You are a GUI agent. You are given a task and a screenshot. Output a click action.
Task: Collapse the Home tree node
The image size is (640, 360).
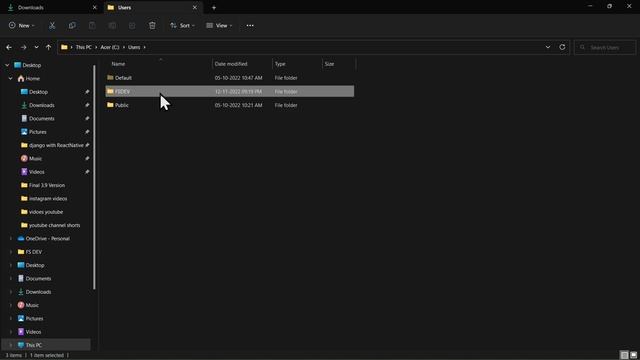coord(10,78)
